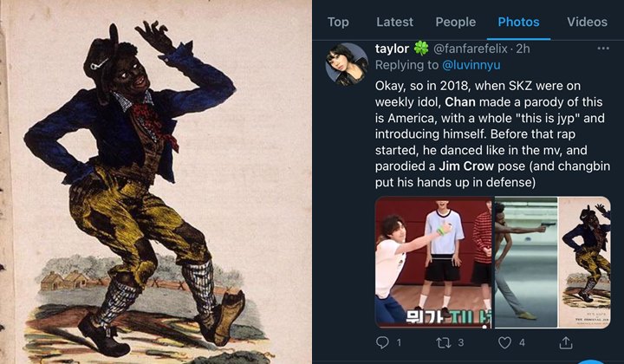The width and height of the screenshot is (624, 364).
Task: Like the tweet with heart icon
Action: 504,342
